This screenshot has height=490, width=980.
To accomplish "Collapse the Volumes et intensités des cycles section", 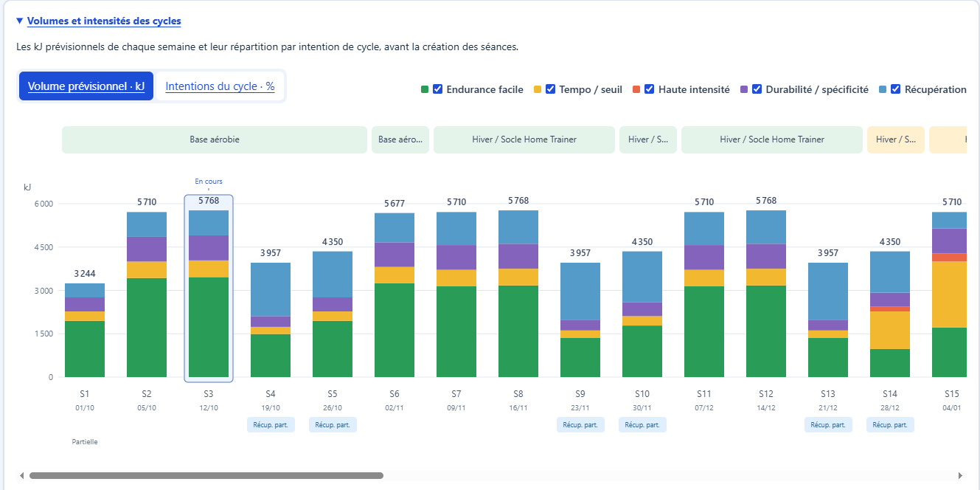I will pyautogui.click(x=19, y=21).
